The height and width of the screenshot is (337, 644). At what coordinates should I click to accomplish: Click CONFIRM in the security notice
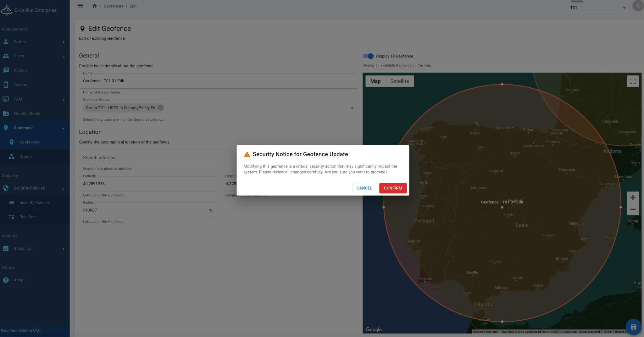393,188
